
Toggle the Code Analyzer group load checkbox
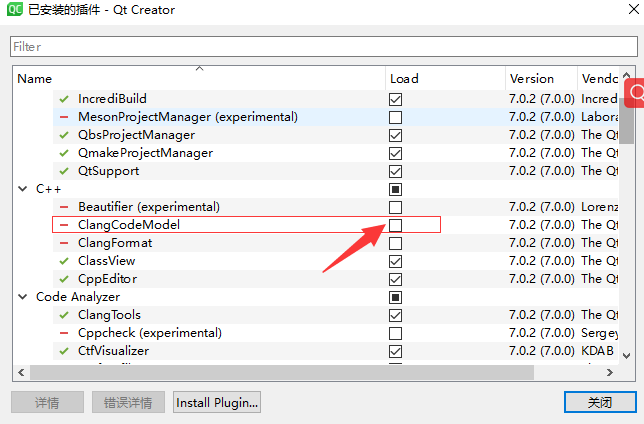click(x=396, y=297)
